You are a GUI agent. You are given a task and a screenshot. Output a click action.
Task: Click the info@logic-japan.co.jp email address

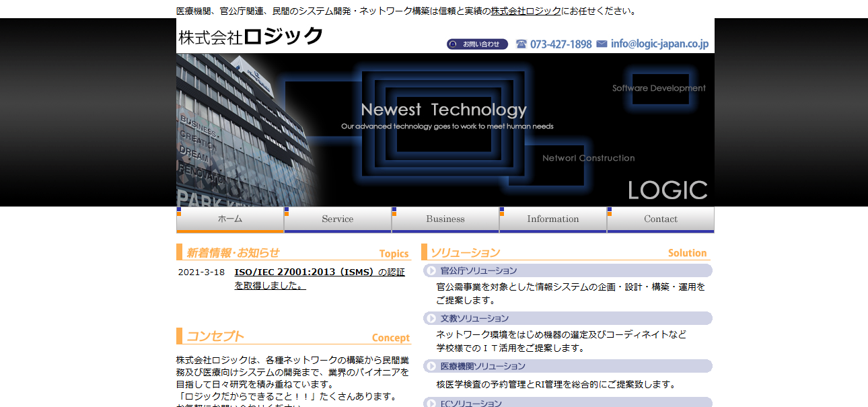click(x=659, y=44)
